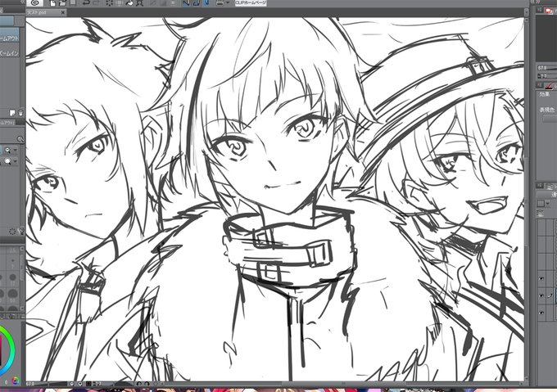Select the open .psd canvas tab
Screen dimensions: 557x392
click(x=43, y=12)
